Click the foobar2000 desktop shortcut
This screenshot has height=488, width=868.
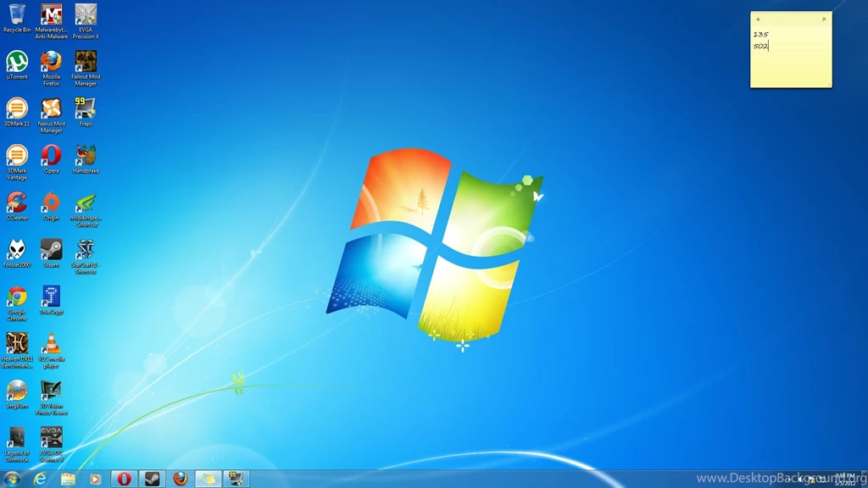17,249
